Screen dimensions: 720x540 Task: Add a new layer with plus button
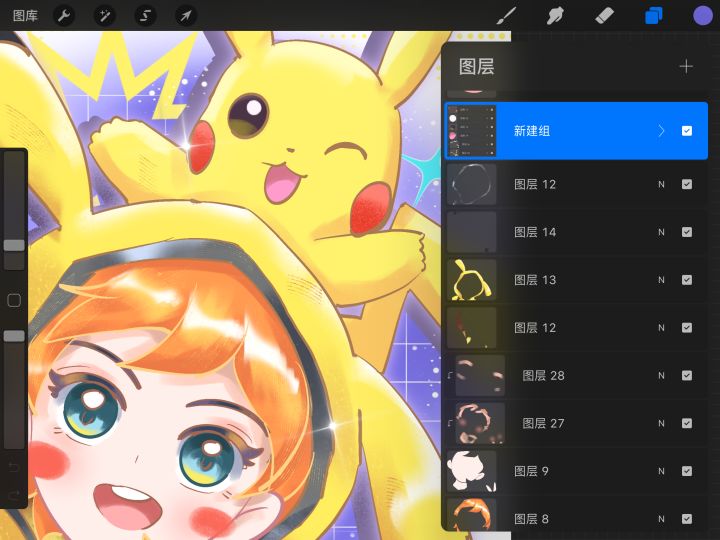click(686, 67)
